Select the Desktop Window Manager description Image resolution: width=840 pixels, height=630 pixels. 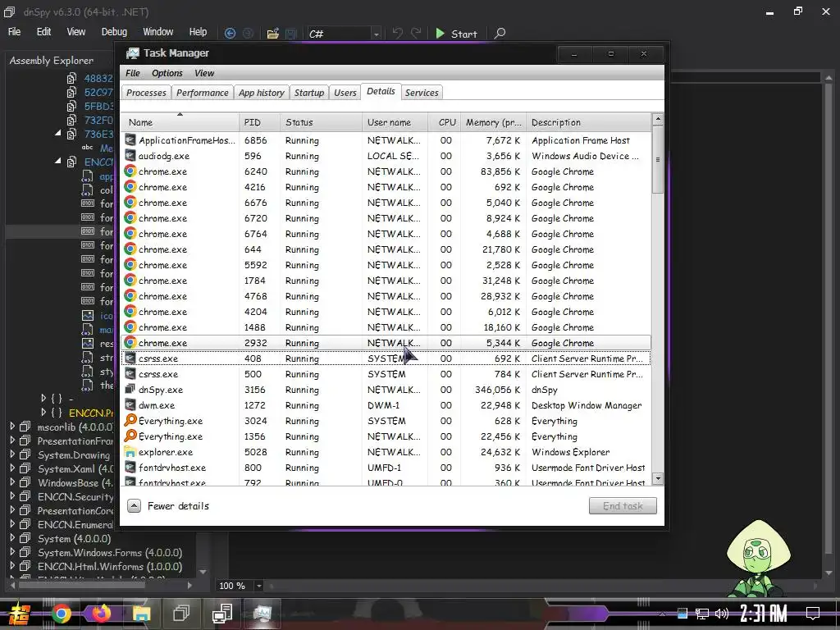[x=587, y=405]
